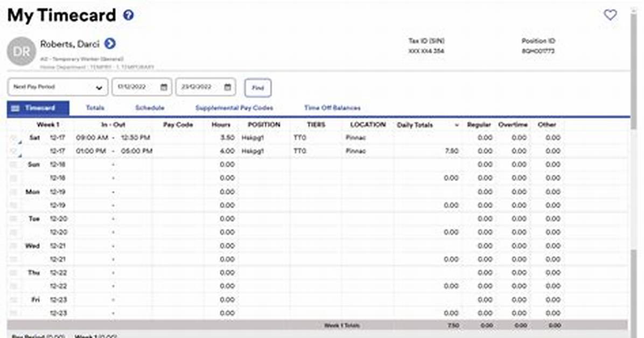Click the employee name Roberts, Darci
The image size is (644, 338).
[x=70, y=44]
